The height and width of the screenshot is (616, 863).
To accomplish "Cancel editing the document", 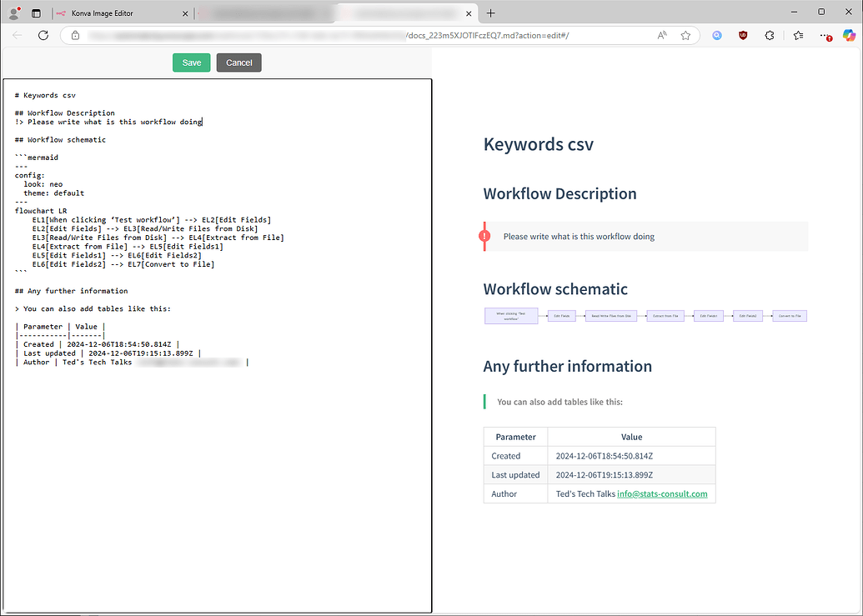I will [x=239, y=62].
